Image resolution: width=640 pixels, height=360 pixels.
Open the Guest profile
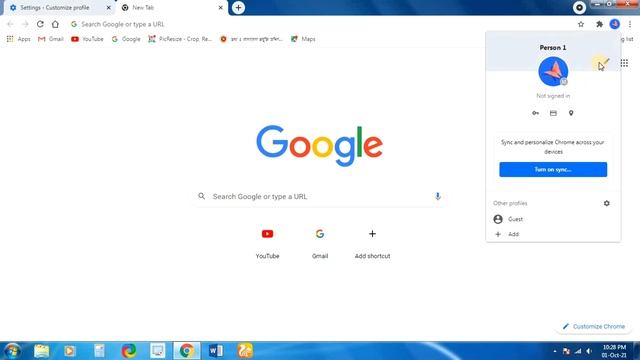tap(553, 219)
